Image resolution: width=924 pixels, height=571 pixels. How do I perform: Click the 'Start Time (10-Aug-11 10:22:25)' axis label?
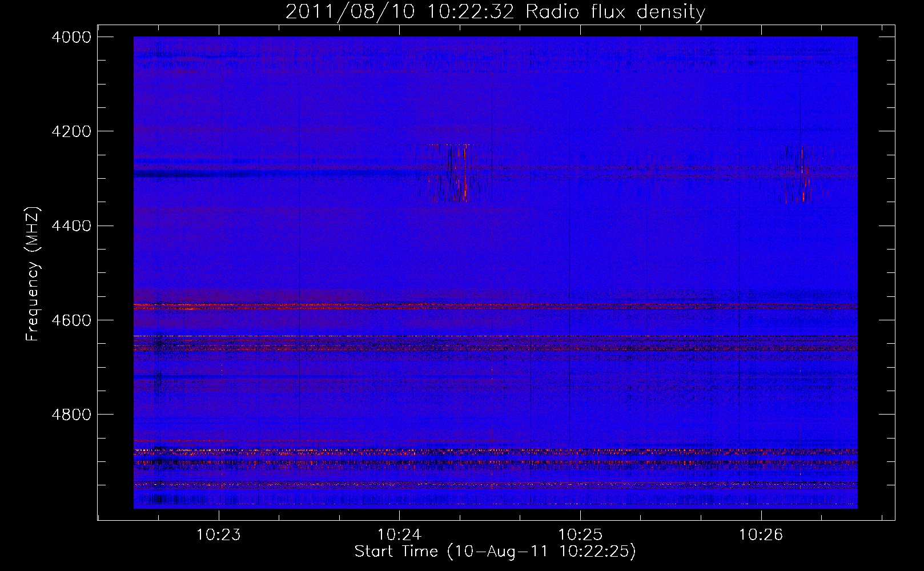pyautogui.click(x=495, y=552)
